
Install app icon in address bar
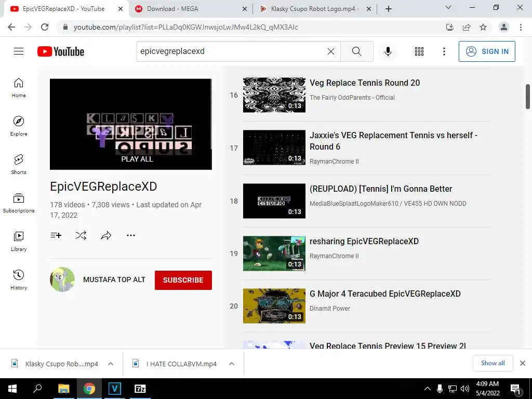coord(450,27)
